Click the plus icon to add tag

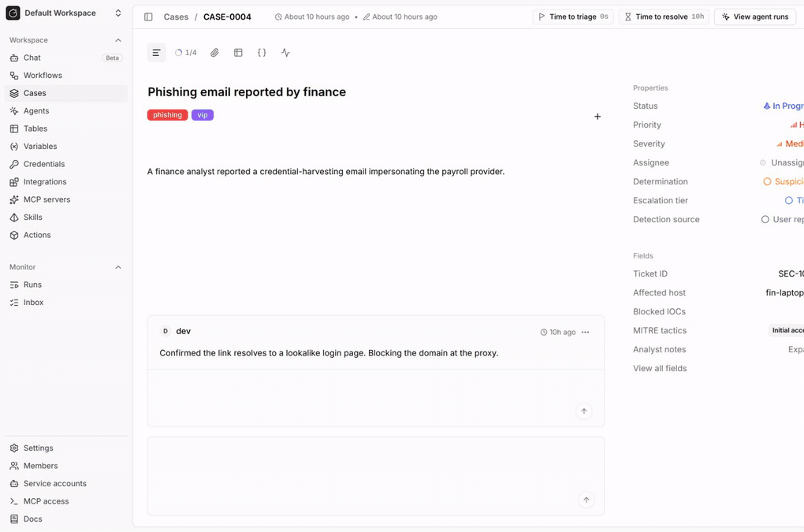[x=597, y=117]
